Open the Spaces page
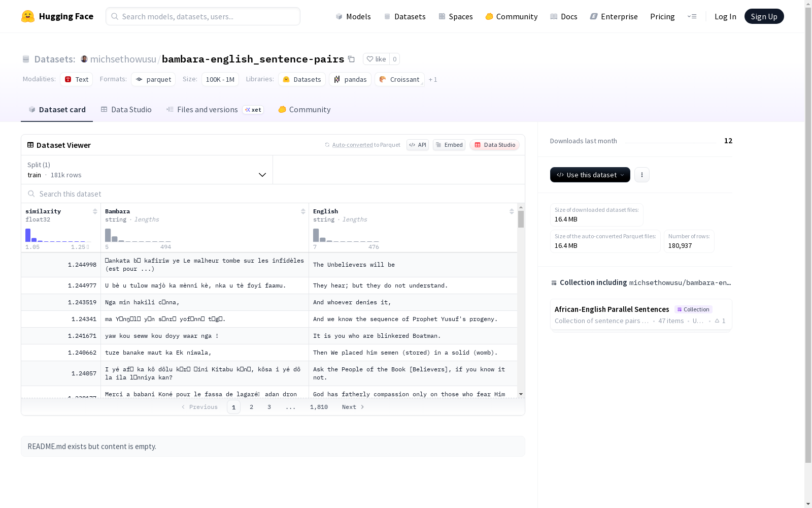 click(x=456, y=16)
